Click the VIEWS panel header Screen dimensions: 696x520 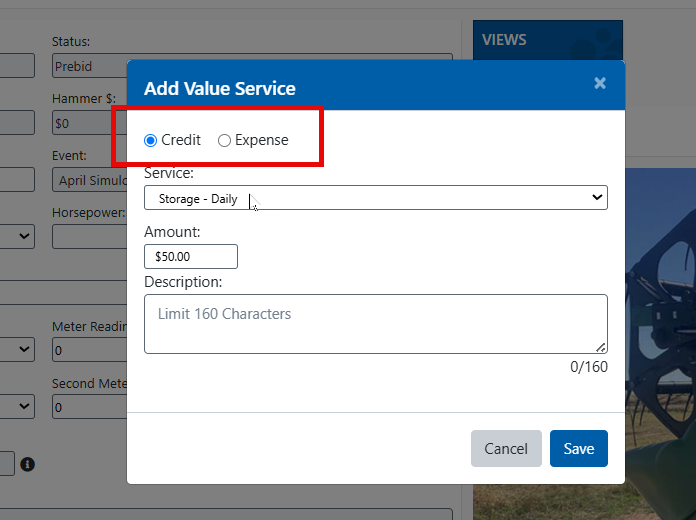[x=548, y=40]
